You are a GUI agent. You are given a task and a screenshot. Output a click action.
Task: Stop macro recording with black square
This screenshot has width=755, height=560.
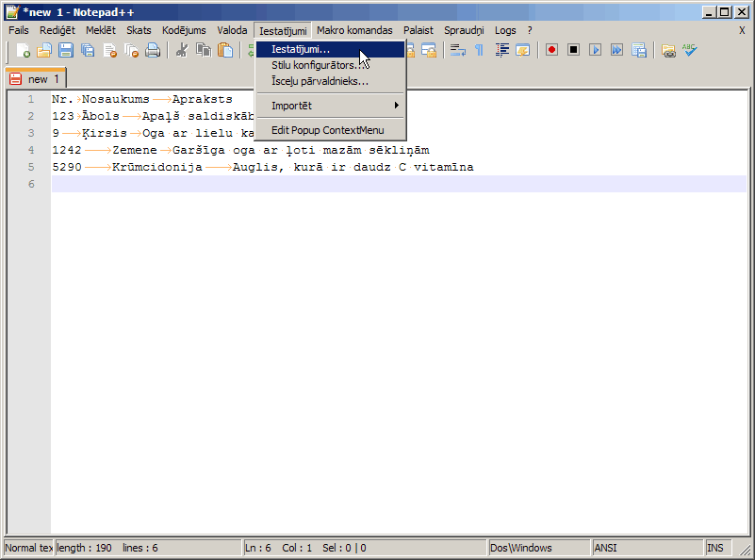573,50
